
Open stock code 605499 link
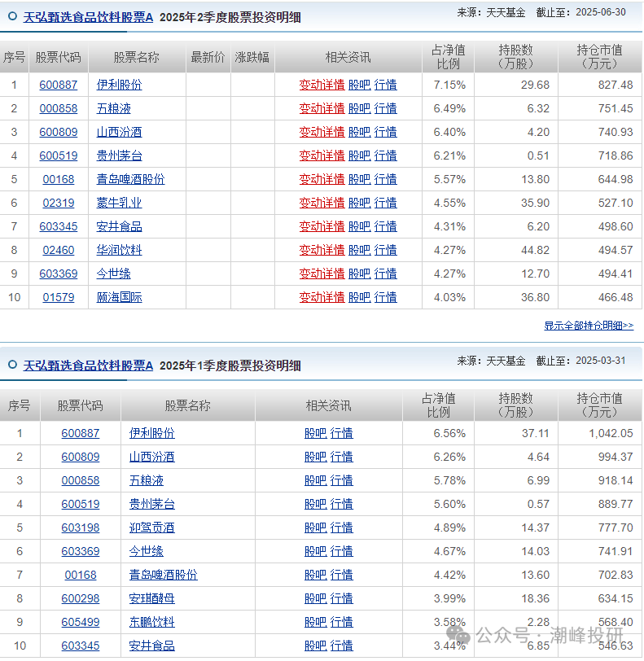(80, 622)
